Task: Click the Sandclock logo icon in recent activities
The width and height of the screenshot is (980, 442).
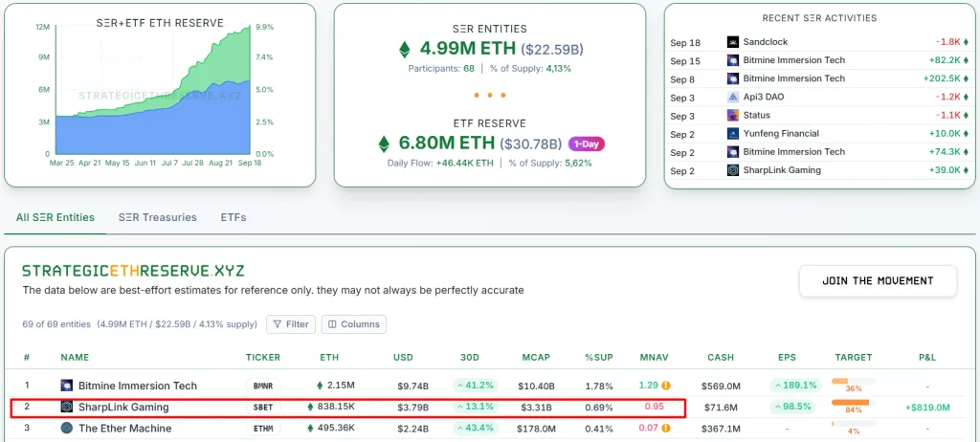Action: tap(733, 42)
